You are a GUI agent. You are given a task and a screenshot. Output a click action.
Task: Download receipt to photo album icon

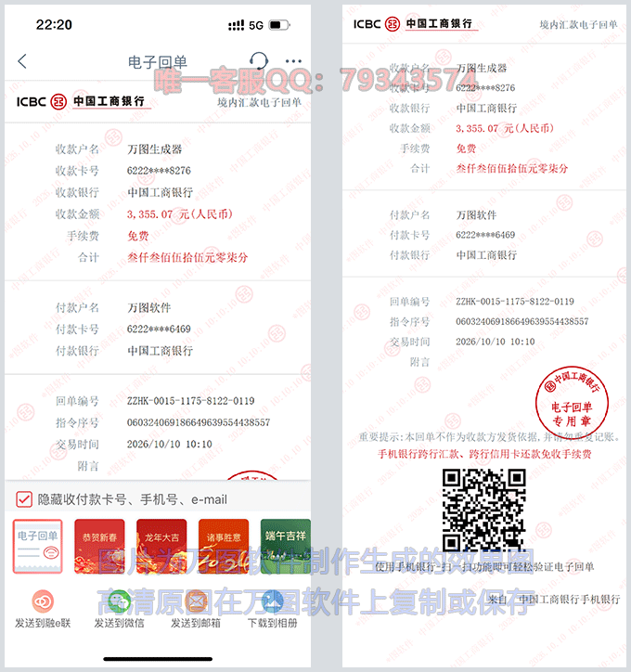pos(272,601)
